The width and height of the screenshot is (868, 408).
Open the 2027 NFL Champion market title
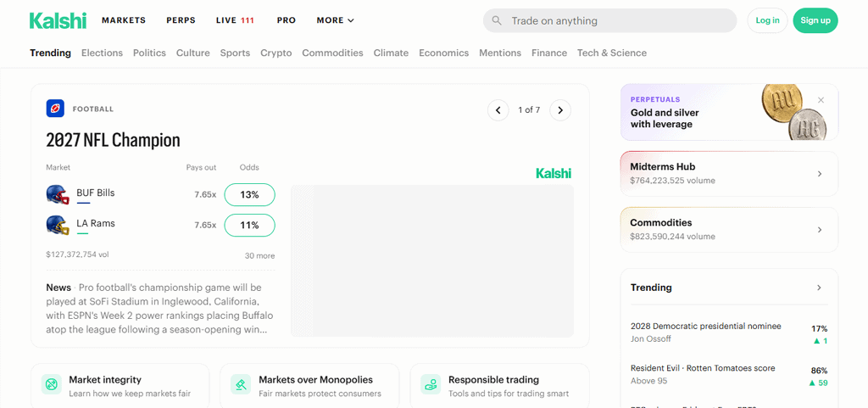(x=113, y=140)
